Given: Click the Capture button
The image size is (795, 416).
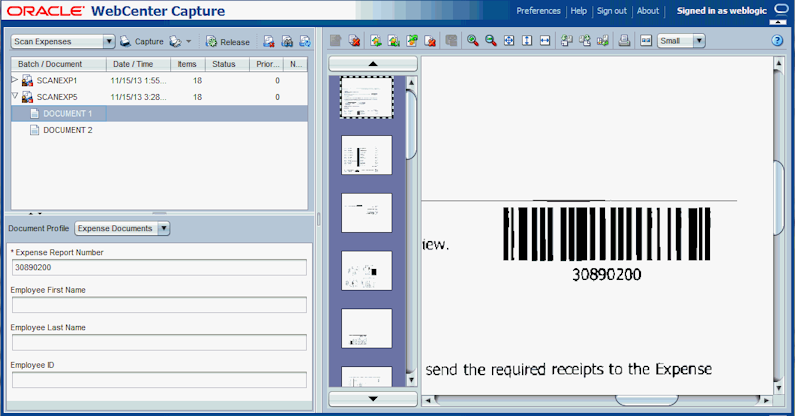Looking at the screenshot, I should [141, 42].
